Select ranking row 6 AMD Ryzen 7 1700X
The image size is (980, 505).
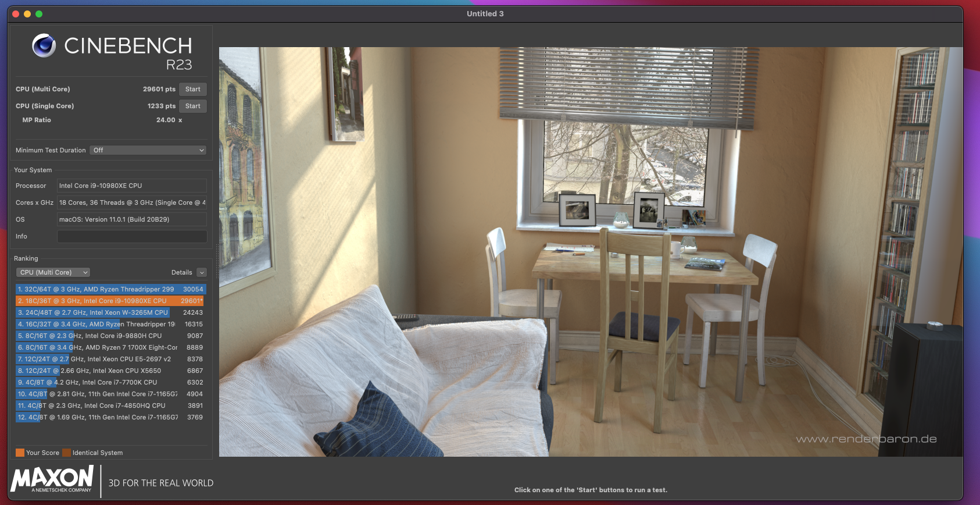click(110, 347)
